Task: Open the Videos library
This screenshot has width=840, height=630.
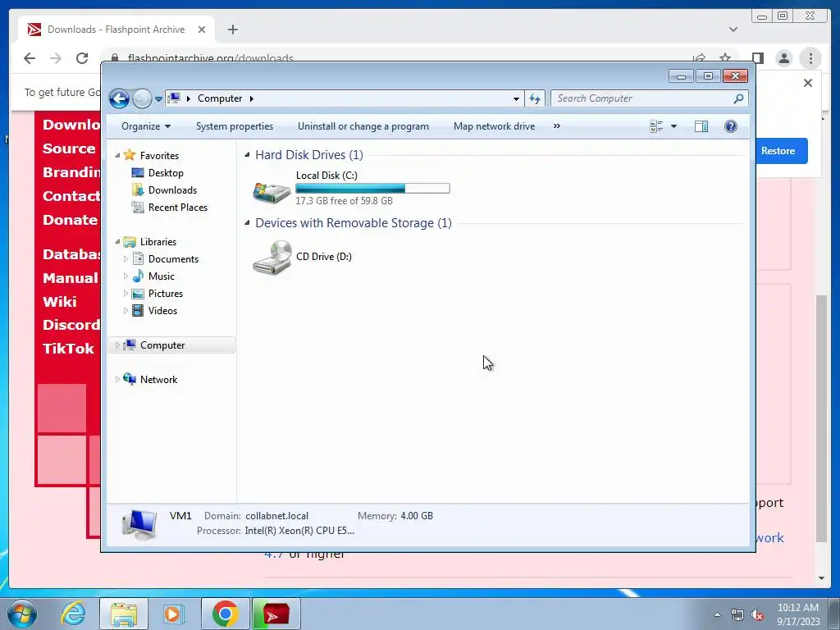Action: tap(162, 311)
